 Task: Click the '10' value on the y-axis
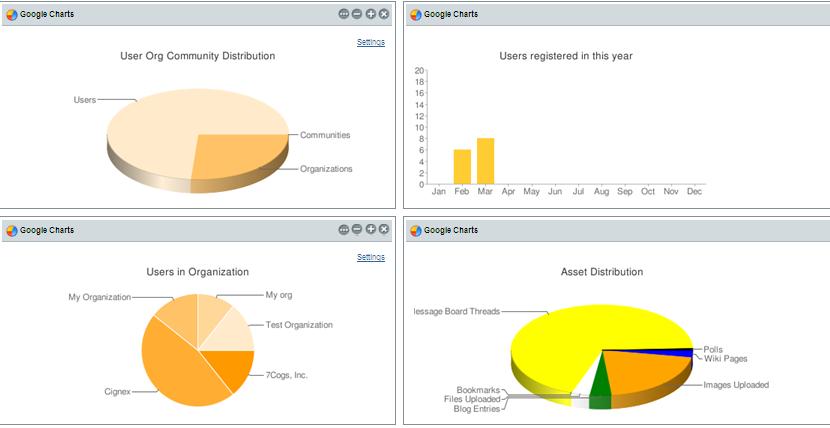point(419,128)
